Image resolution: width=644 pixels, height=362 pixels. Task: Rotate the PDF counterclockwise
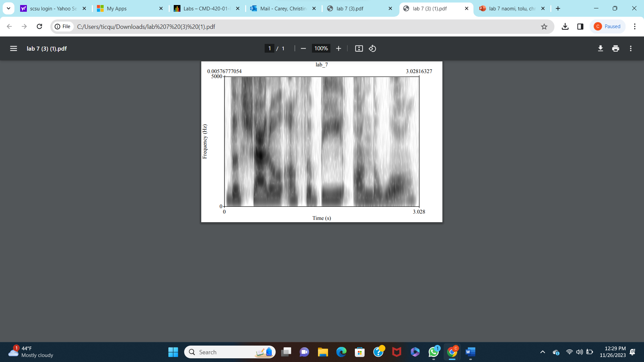point(372,48)
